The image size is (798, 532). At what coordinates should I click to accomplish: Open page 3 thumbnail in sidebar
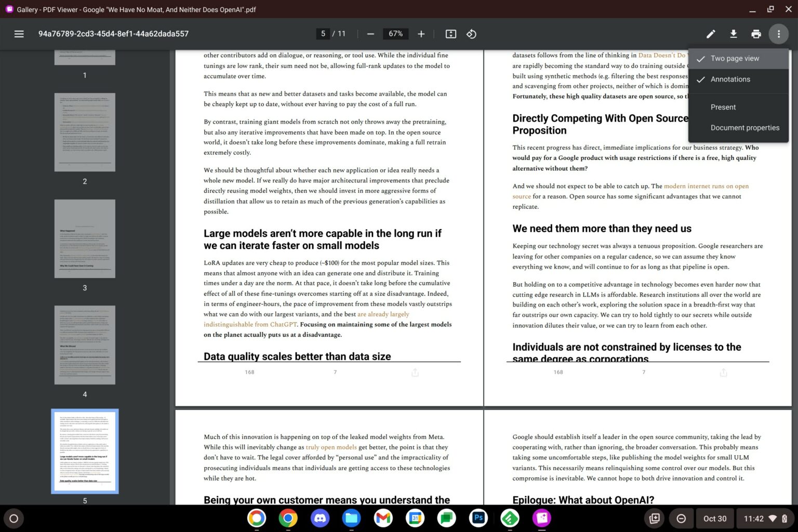(x=85, y=238)
